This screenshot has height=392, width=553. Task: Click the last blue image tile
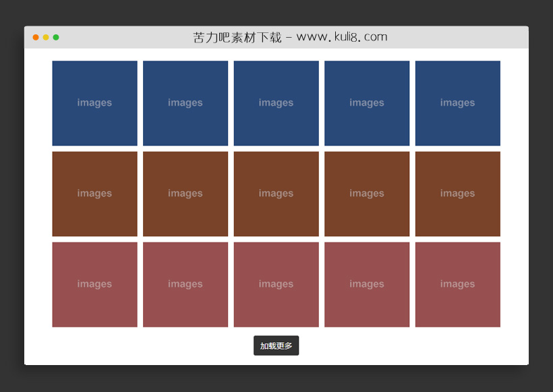click(x=457, y=103)
